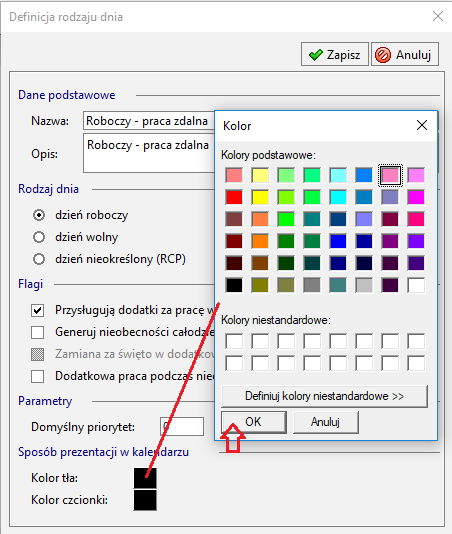Enable Generuj nieobecności całodzienne checkbox
This screenshot has width=452, height=534.
(37, 332)
